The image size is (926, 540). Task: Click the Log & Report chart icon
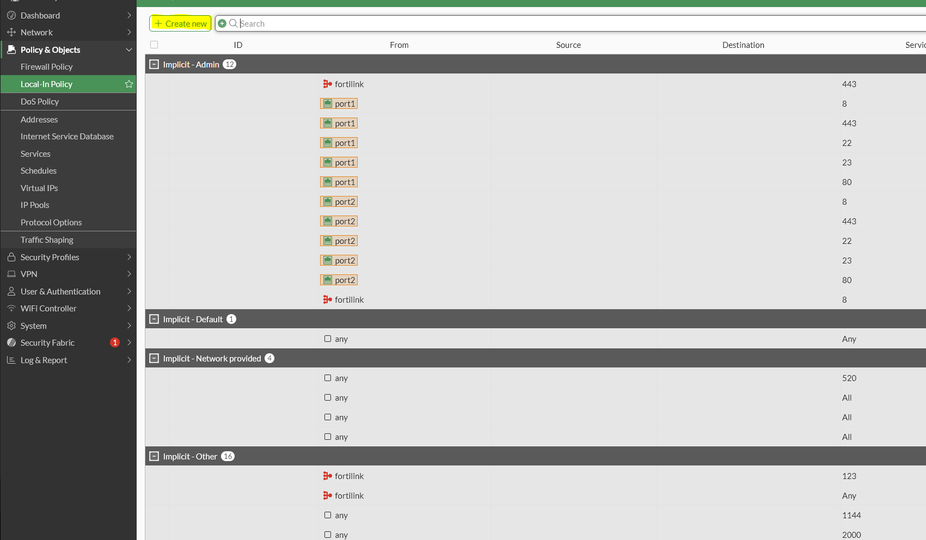pyautogui.click(x=11, y=360)
